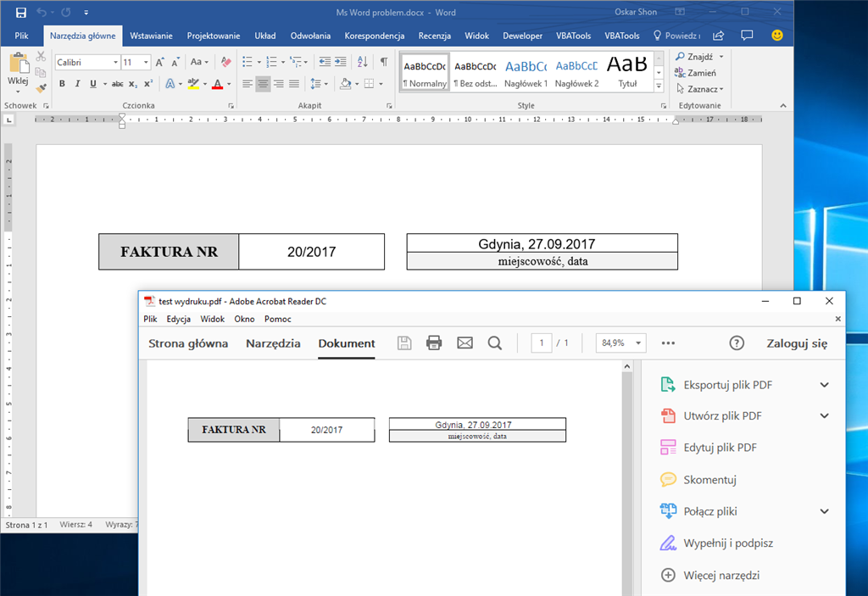Click the Cut scissors icon
Screen dimensions: 868x596
point(41,57)
